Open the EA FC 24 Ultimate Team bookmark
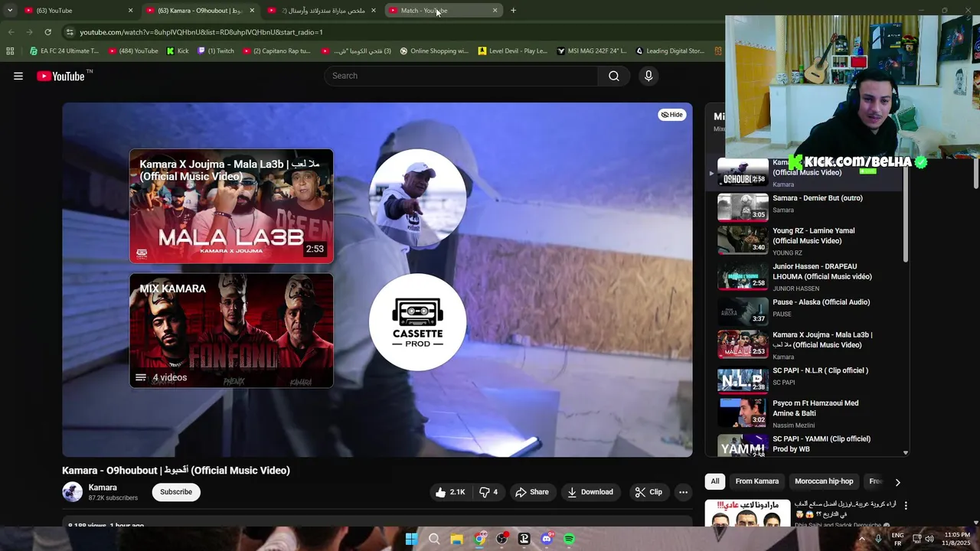The height and width of the screenshot is (551, 980). 64,51
